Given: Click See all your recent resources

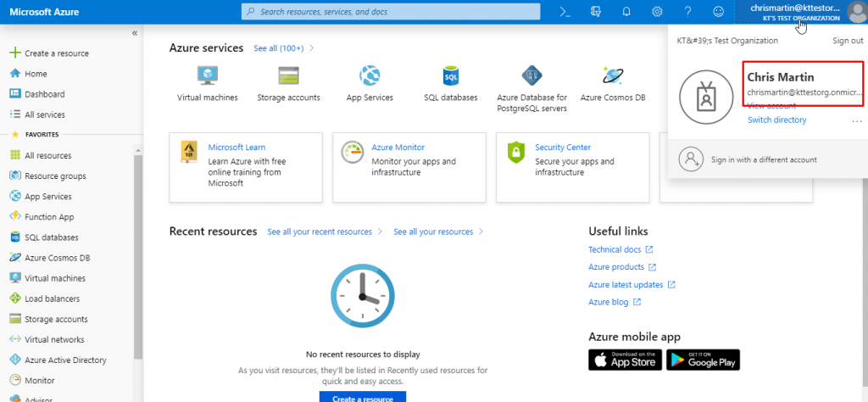Looking at the screenshot, I should click(x=325, y=232).
